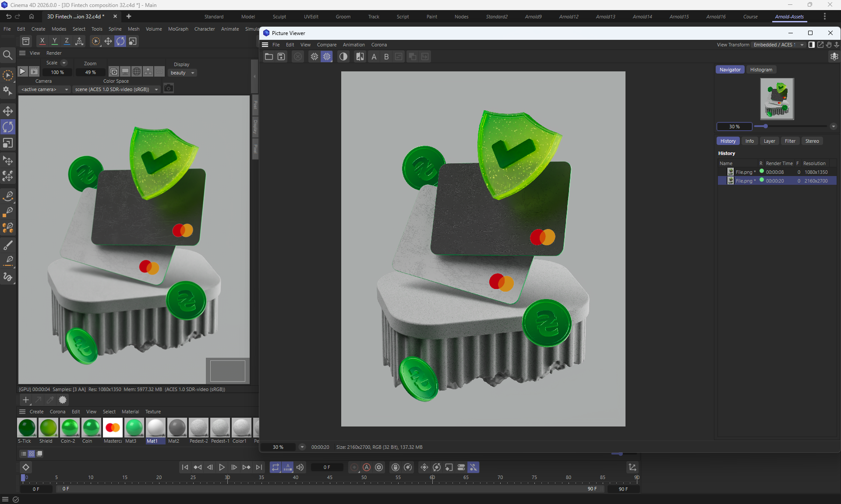The image size is (841, 504).
Task: Switch to the Histogram tab
Action: tap(761, 70)
